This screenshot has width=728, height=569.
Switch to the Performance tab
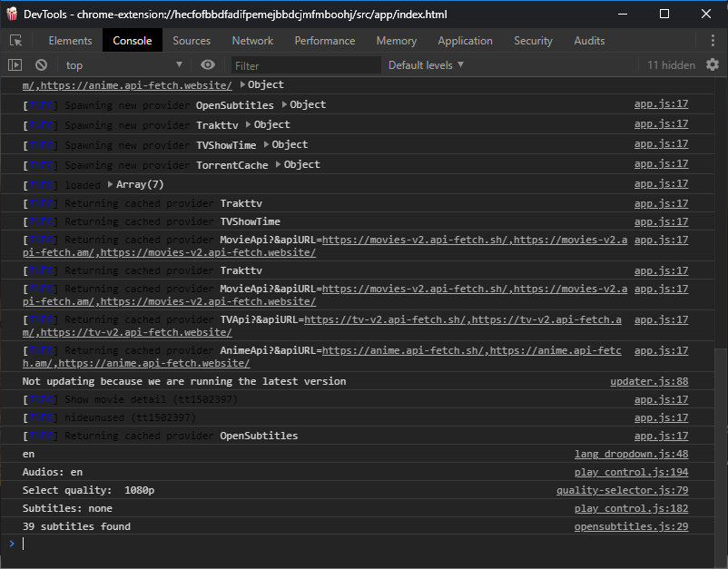click(x=325, y=41)
